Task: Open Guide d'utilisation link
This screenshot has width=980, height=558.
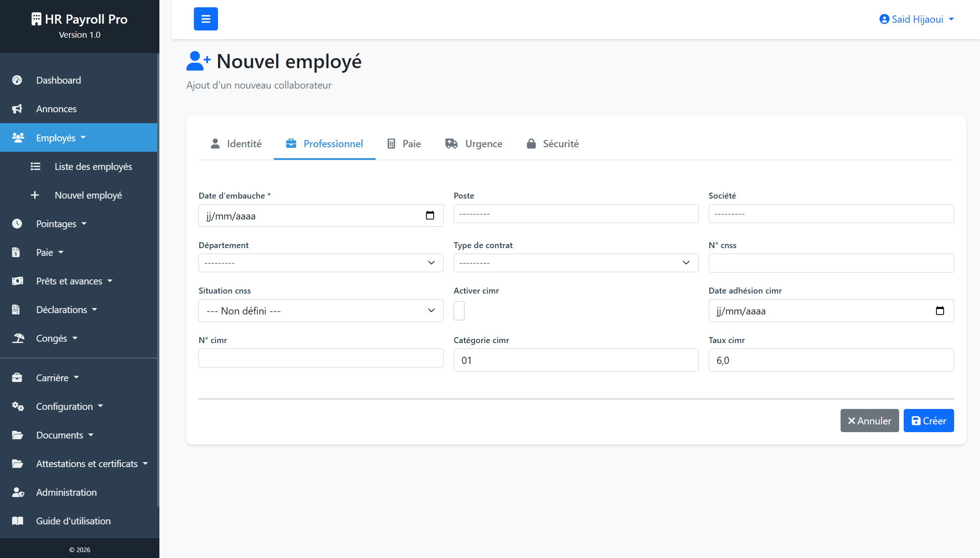Action: coord(79,521)
